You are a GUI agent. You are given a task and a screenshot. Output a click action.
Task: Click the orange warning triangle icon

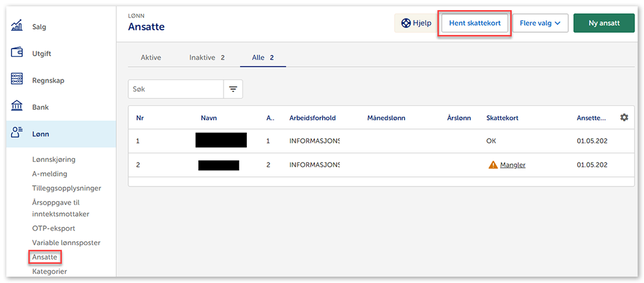click(x=492, y=165)
